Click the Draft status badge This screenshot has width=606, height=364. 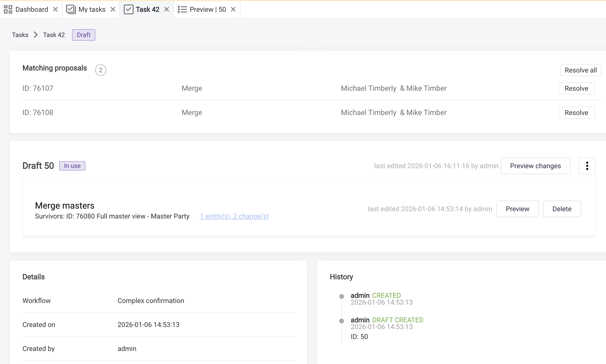pos(84,35)
